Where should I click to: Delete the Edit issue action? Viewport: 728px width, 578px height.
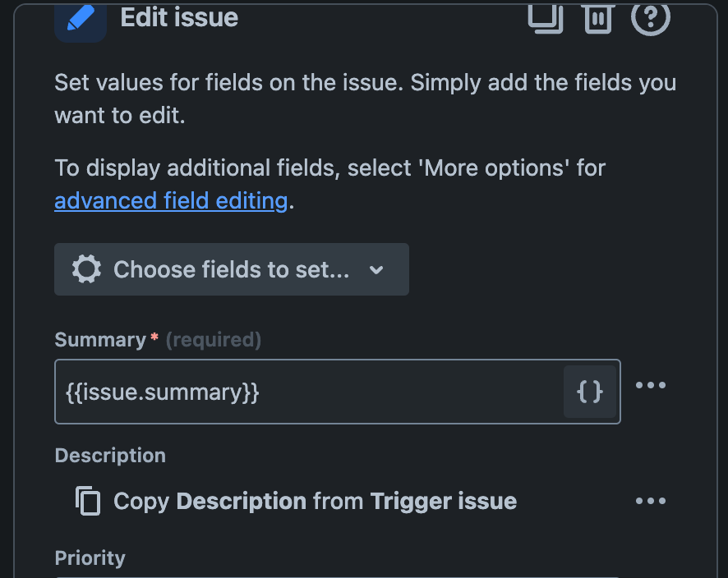tap(598, 17)
